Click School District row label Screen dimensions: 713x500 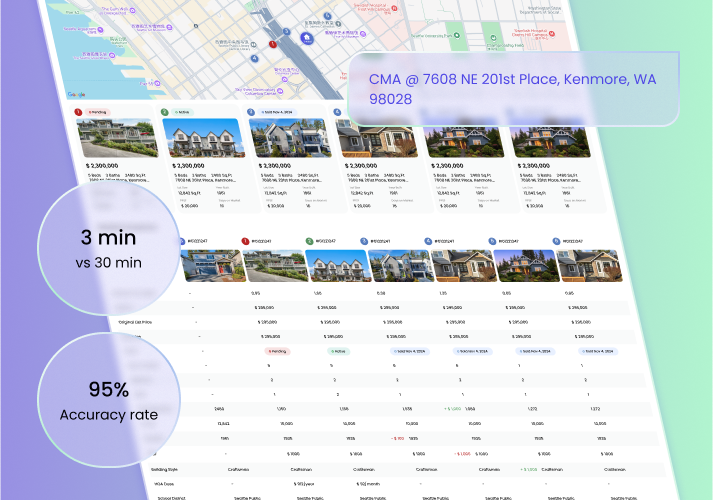point(171,498)
